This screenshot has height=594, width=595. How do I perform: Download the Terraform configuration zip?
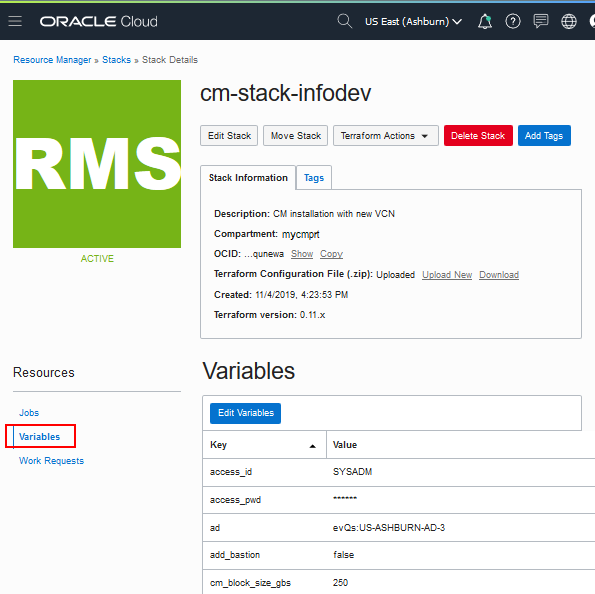click(499, 275)
